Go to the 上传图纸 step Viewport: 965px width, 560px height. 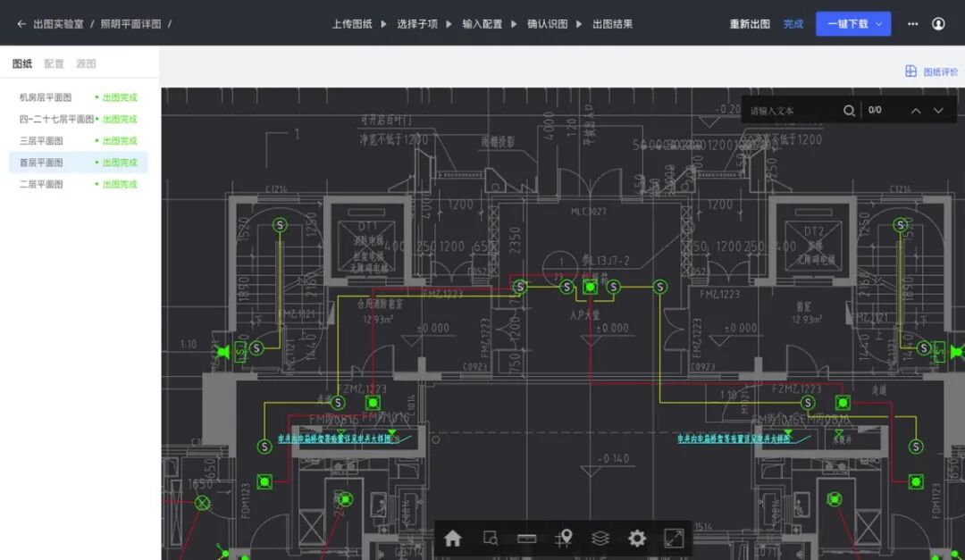pyautogui.click(x=352, y=24)
